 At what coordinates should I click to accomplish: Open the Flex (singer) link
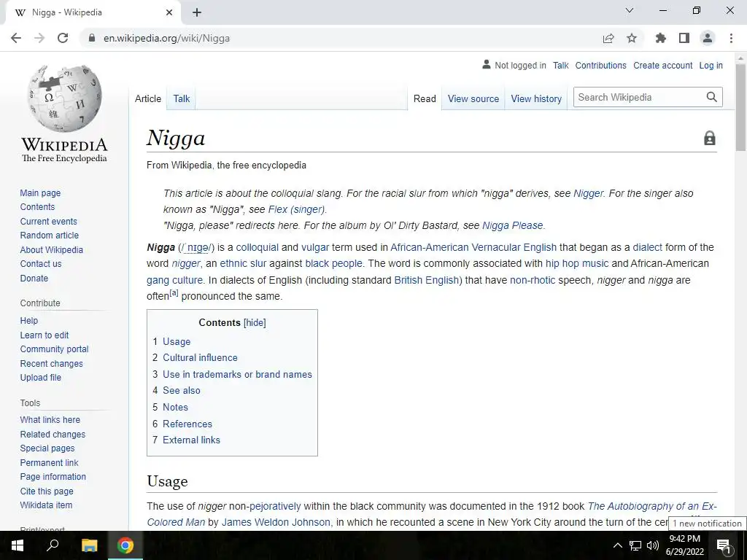[296, 209]
